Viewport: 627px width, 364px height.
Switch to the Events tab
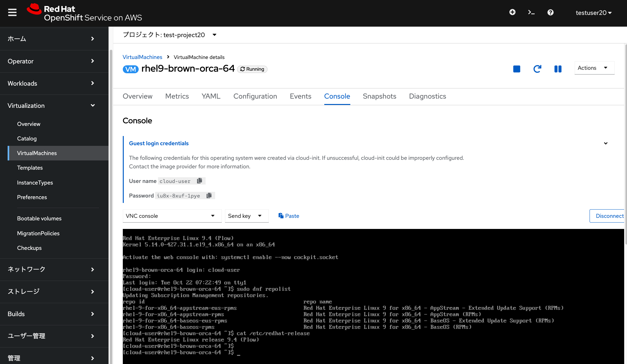coord(300,96)
